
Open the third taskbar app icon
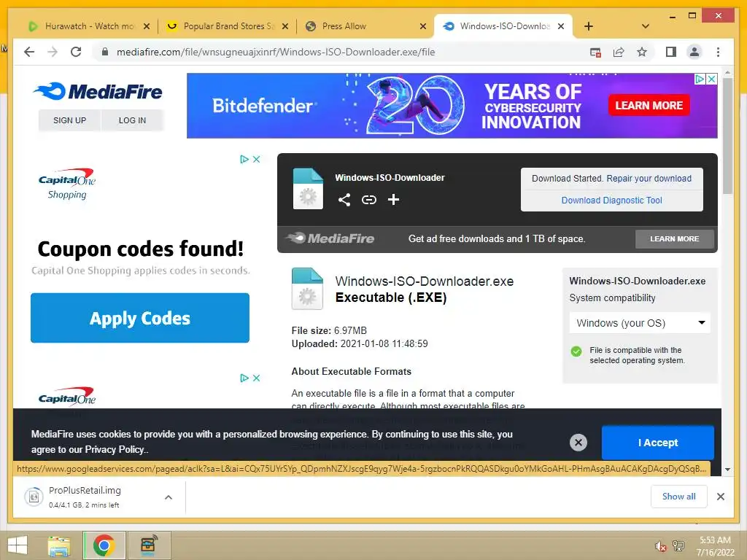point(149,545)
